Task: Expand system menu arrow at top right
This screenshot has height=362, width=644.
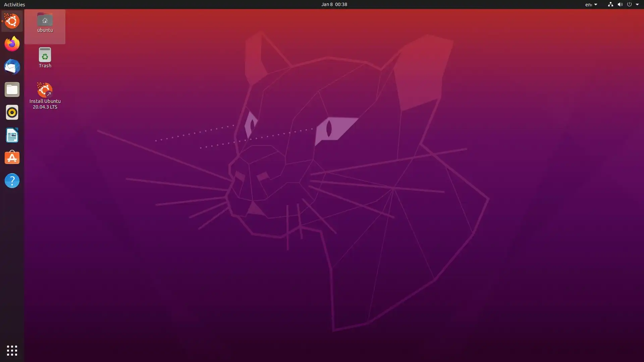Action: pyautogui.click(x=637, y=4)
